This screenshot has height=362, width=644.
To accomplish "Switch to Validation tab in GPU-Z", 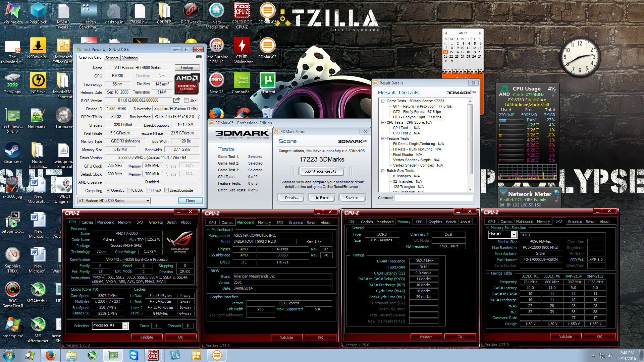I will click(130, 58).
